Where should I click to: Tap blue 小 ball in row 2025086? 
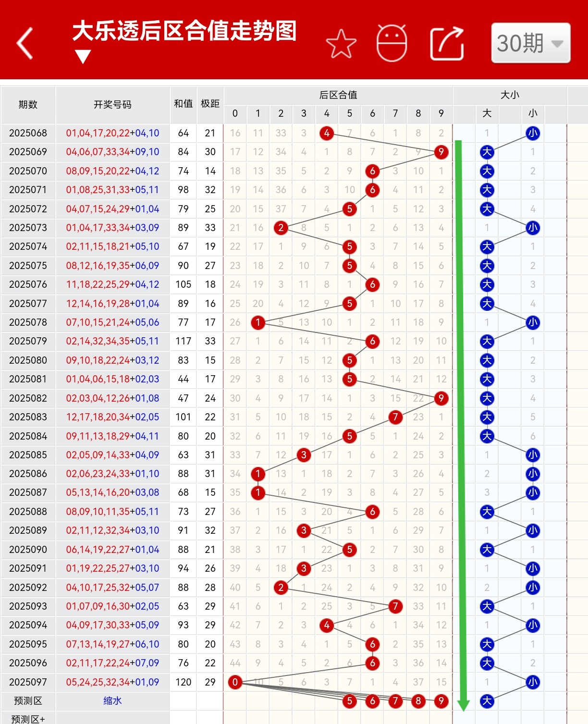[x=533, y=474]
